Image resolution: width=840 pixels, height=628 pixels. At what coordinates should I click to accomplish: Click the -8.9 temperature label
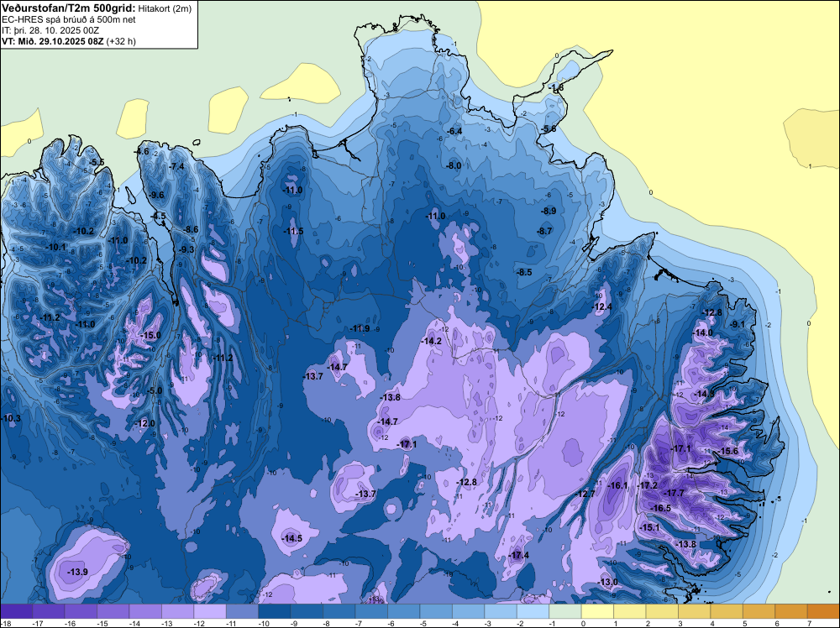pyautogui.click(x=549, y=211)
